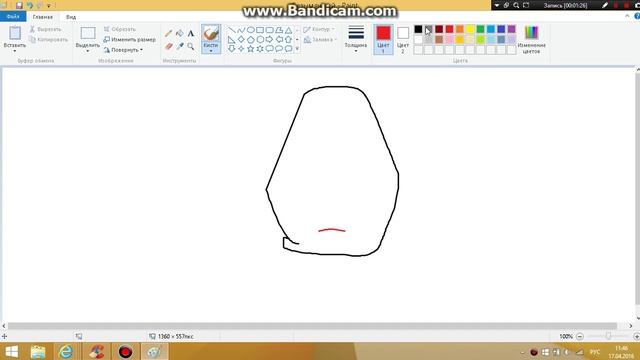This screenshot has width=640, height=360.
Task: Select the Rounded rectangle shape
Action: [x=269, y=30]
